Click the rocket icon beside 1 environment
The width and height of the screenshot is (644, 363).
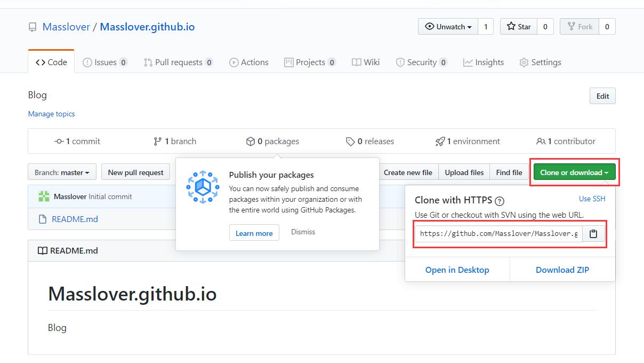tap(440, 141)
